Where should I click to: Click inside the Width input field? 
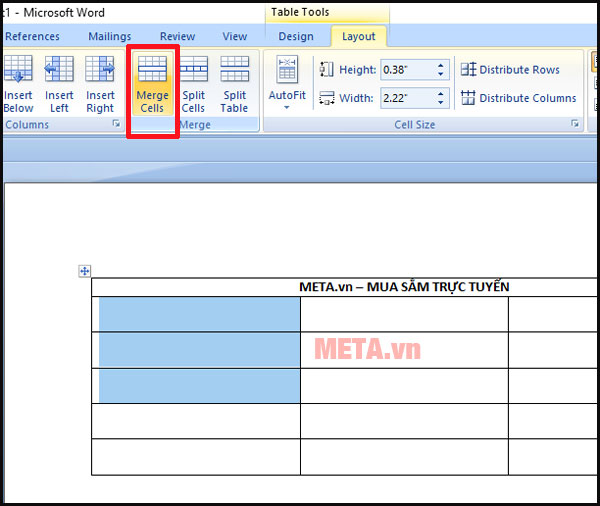tap(405, 98)
